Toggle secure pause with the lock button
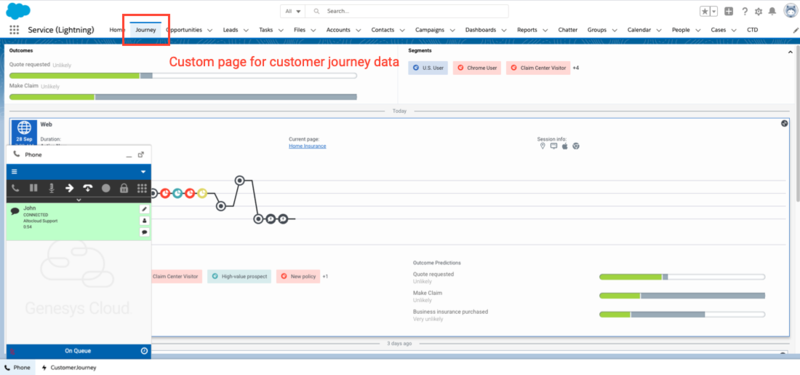The image size is (800, 375). tap(123, 188)
